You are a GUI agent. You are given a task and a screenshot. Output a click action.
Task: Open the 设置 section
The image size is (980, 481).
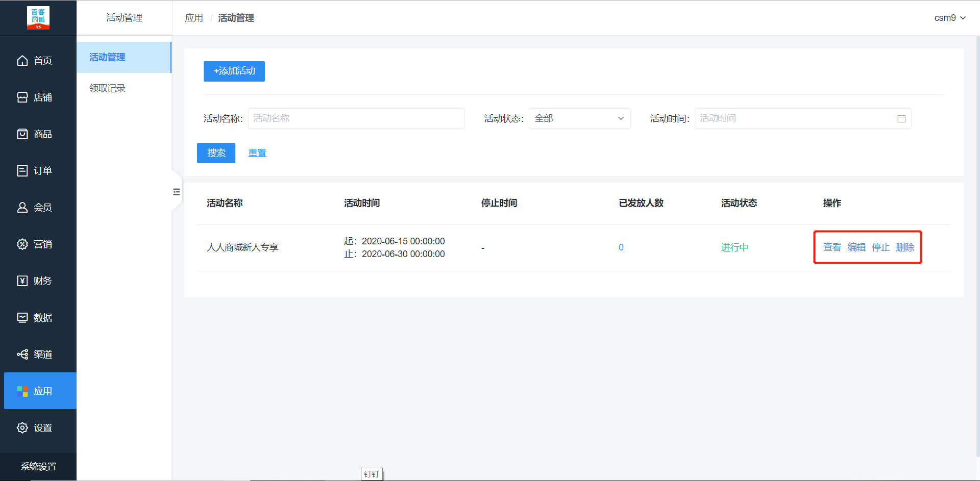38,428
